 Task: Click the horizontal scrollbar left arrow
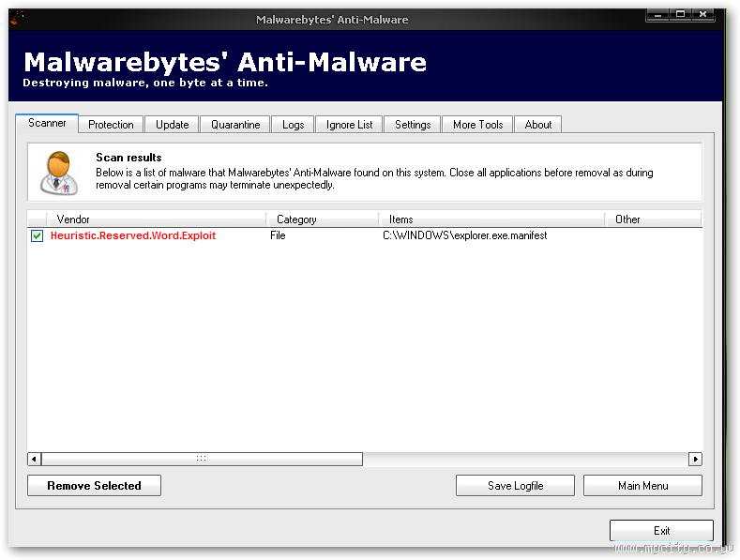pyautogui.click(x=34, y=459)
